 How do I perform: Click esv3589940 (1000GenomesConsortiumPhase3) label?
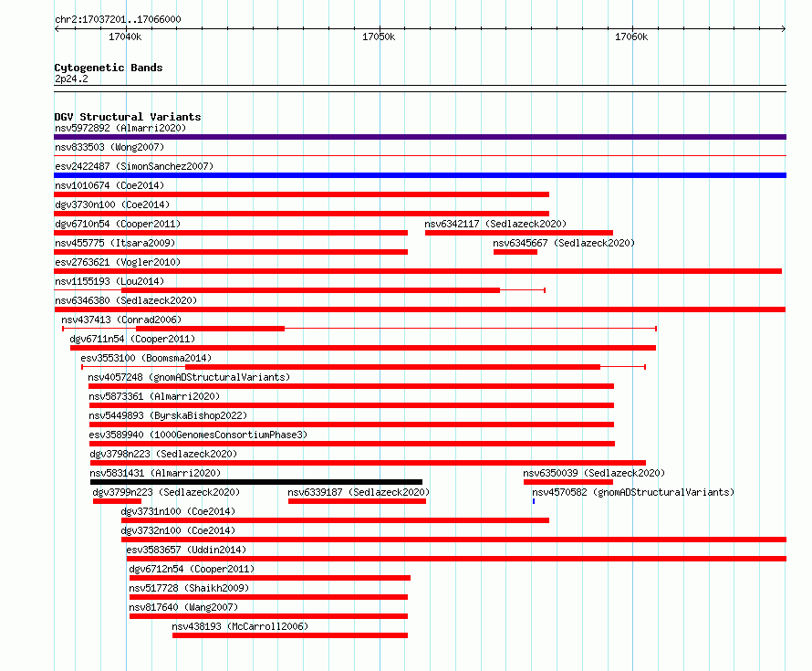click(x=198, y=435)
